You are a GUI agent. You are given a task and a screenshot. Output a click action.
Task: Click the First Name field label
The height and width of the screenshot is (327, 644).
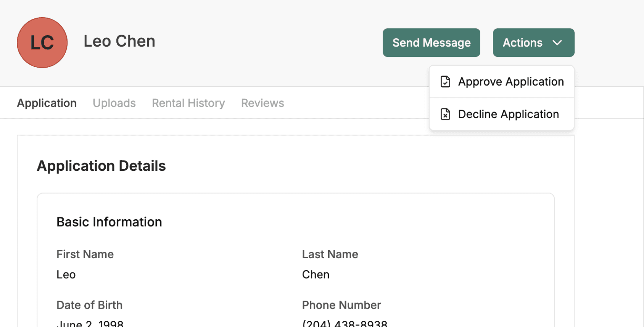[x=85, y=254]
